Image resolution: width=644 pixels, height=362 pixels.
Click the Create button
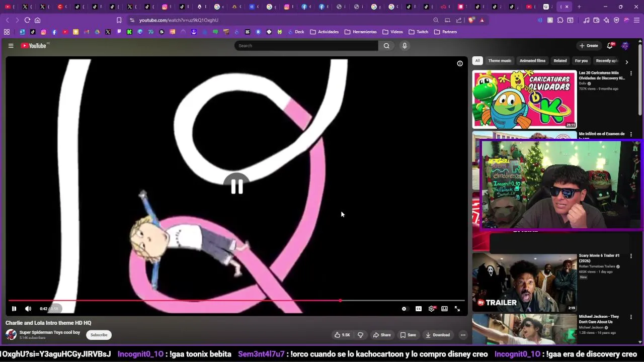[589, 46]
